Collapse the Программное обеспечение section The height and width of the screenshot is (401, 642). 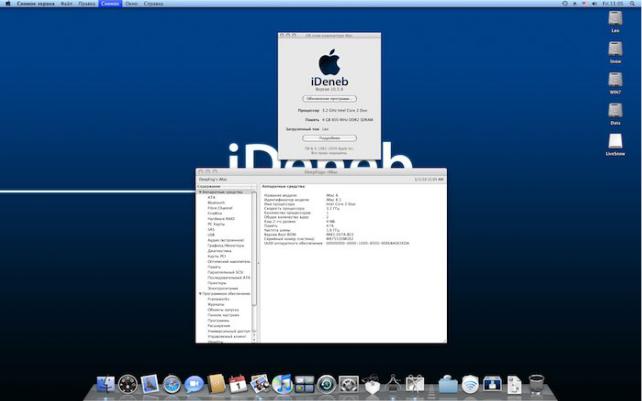point(200,294)
